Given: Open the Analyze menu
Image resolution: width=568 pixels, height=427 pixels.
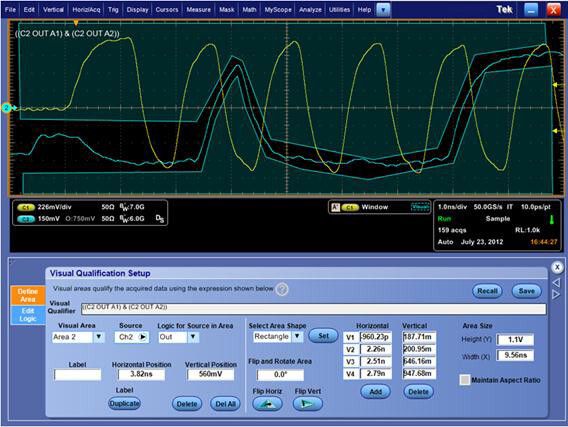Looking at the screenshot, I should (310, 10).
